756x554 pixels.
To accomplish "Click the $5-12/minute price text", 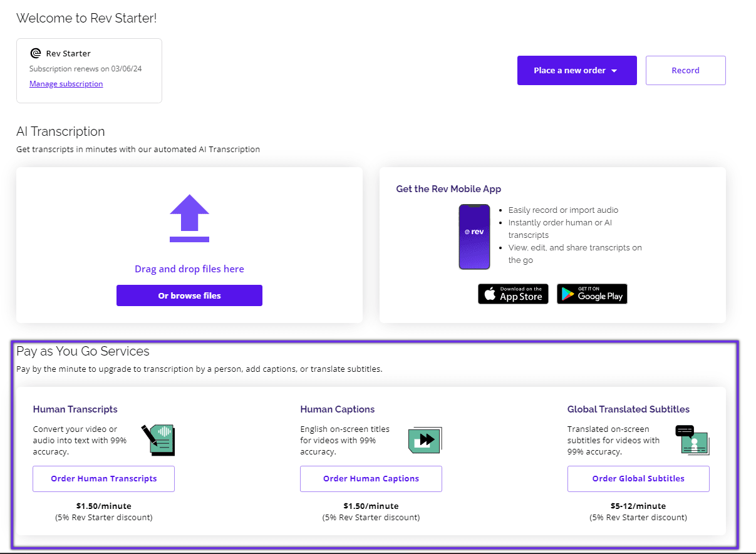I will click(638, 506).
